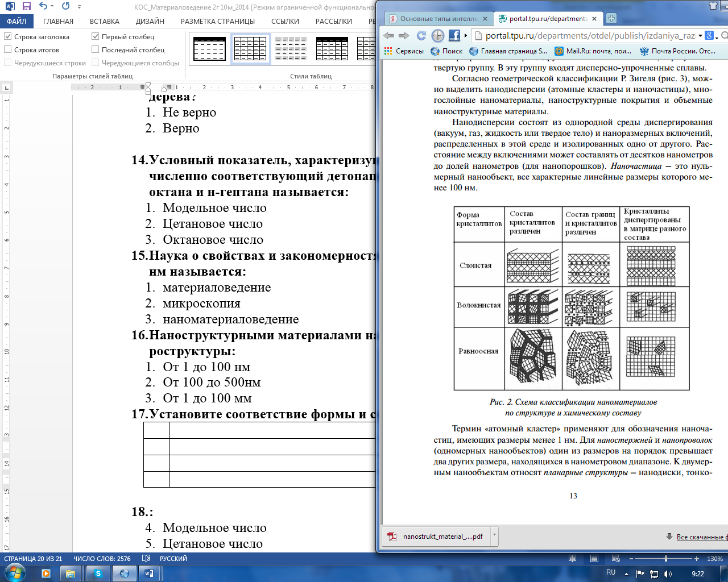The image size is (728, 582).
Task: Open the ССЫЛКИ ribbon tab
Action: pyautogui.click(x=286, y=21)
